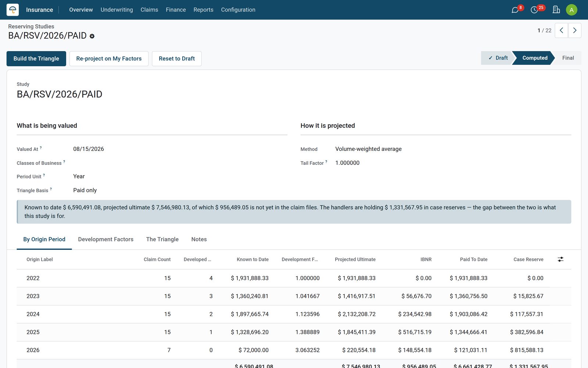Click the gear icon beside BA/RSV/2026/PAID
588x368 pixels.
tap(92, 36)
